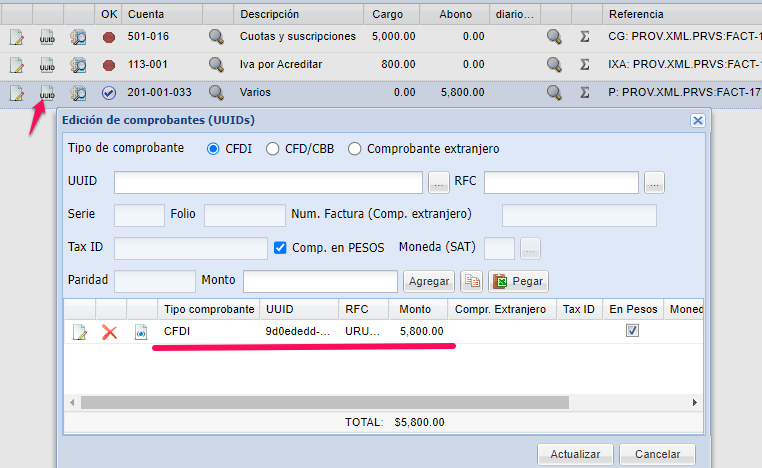Screen dimensions: 762x468
Task: Click sigma icon in the 501-016 row
Action: pyautogui.click(x=585, y=37)
